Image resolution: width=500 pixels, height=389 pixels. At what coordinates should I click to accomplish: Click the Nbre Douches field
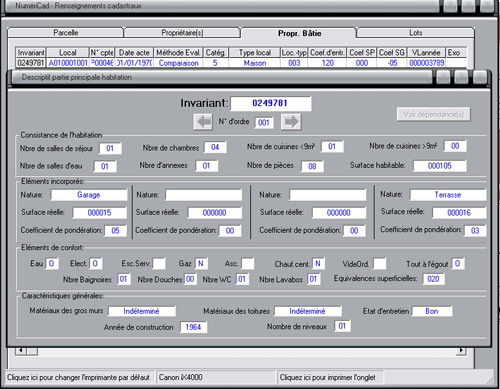pos(190,279)
